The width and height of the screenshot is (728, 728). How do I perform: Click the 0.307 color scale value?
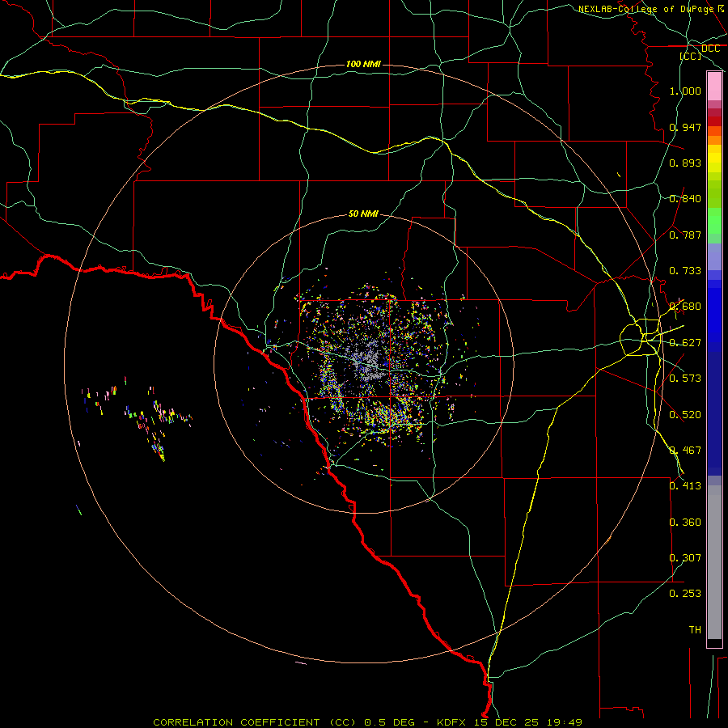click(685, 557)
